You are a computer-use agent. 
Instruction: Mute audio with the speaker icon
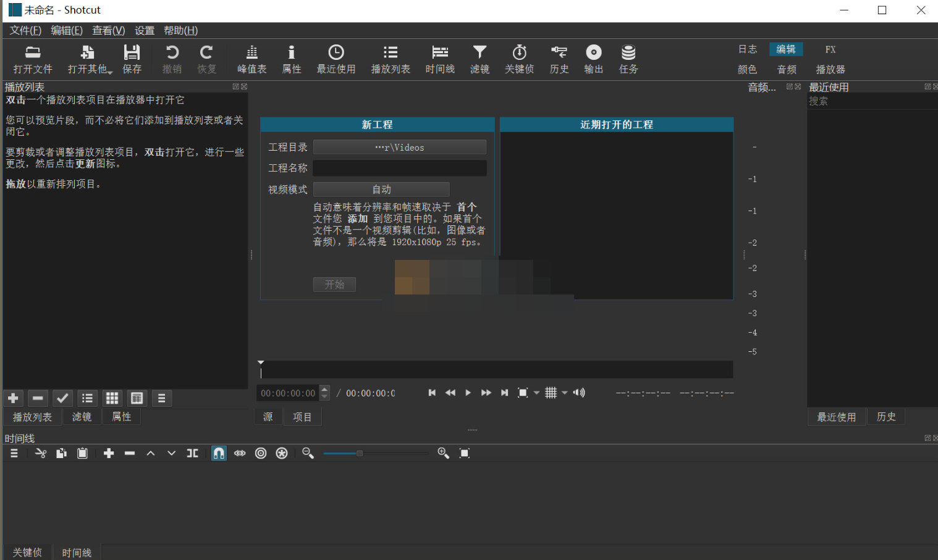579,392
